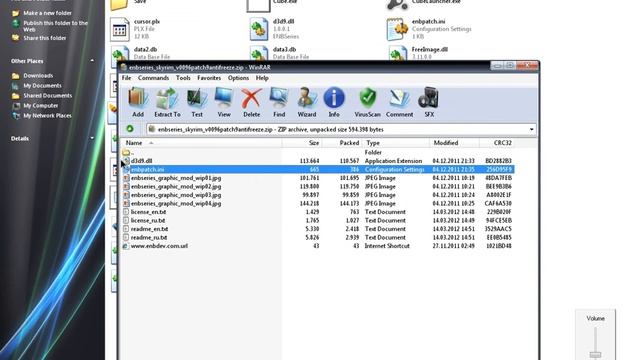The height and width of the screenshot is (360, 640).
Task: Open My Documents in Other Places
Action: (x=42, y=86)
